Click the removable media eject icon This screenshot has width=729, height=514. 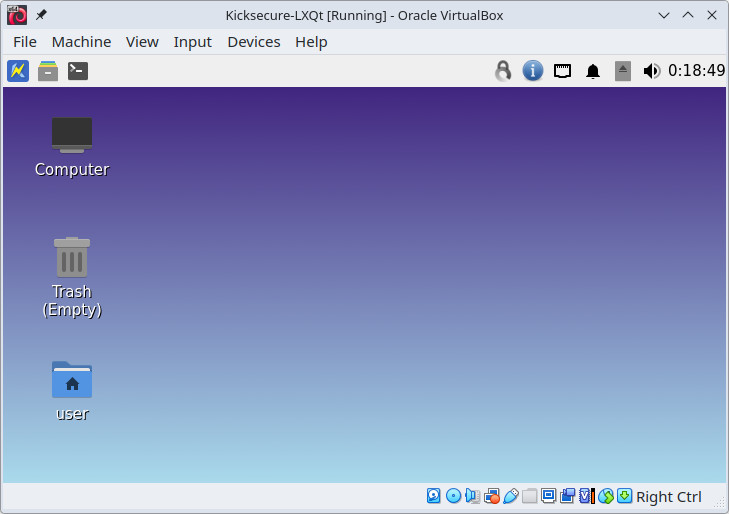623,71
